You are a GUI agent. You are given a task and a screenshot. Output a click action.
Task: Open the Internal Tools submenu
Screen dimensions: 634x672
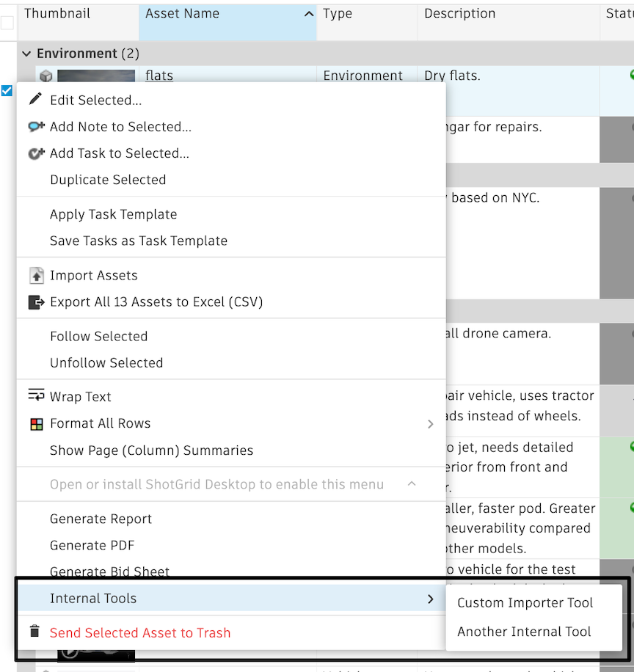point(231,599)
